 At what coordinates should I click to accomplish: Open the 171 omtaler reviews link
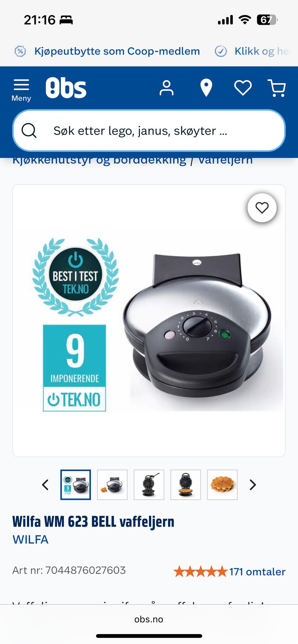pyautogui.click(x=257, y=571)
